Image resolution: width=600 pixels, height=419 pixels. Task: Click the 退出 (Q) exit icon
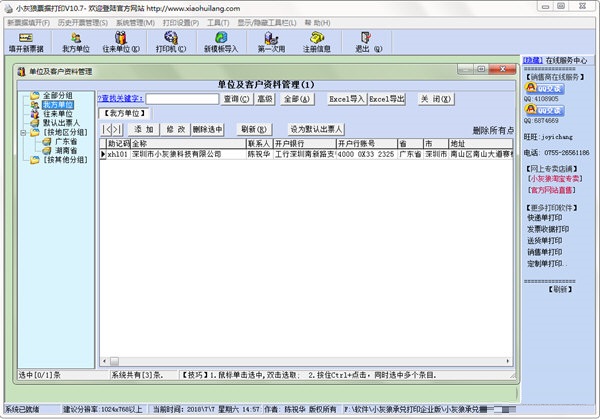(368, 42)
